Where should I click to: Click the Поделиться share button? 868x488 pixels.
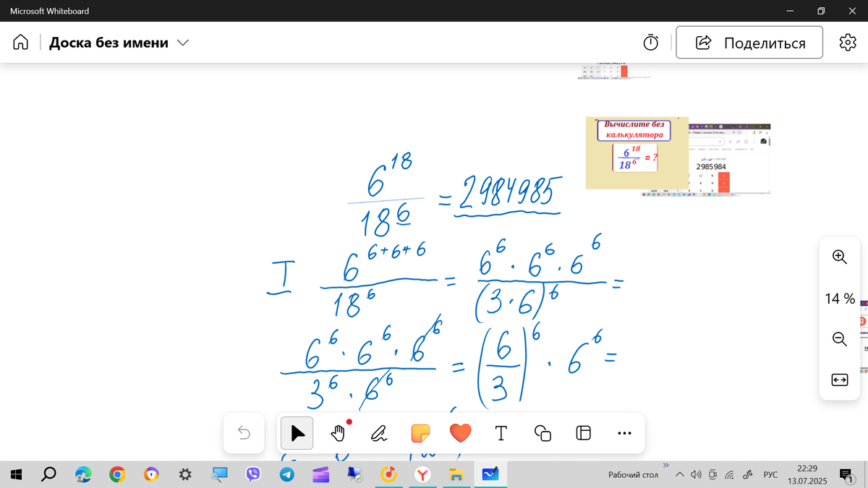[749, 43]
